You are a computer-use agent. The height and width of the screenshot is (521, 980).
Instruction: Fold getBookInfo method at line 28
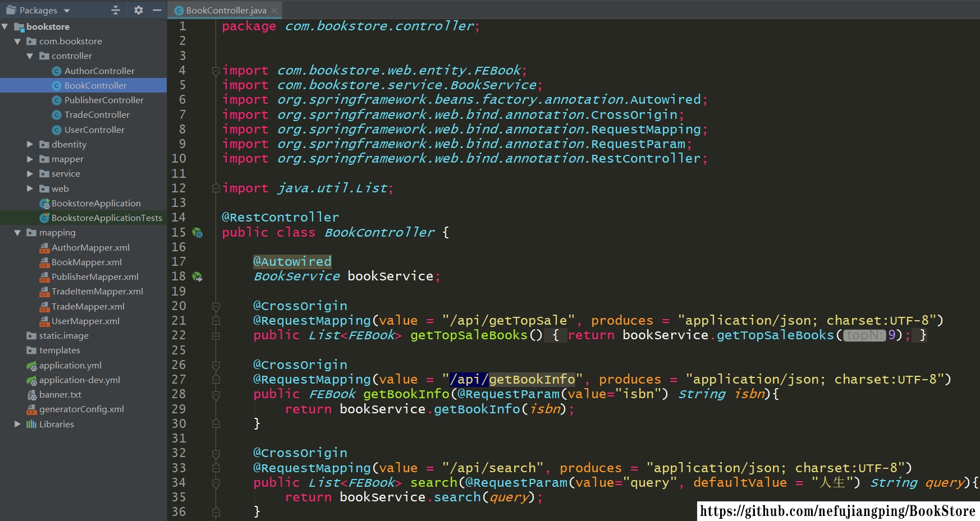click(x=216, y=394)
